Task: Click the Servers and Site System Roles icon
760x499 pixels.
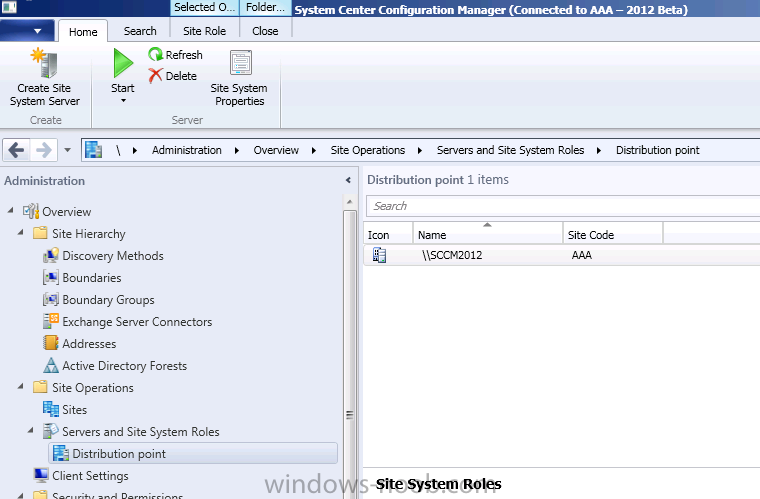Action: coord(50,431)
